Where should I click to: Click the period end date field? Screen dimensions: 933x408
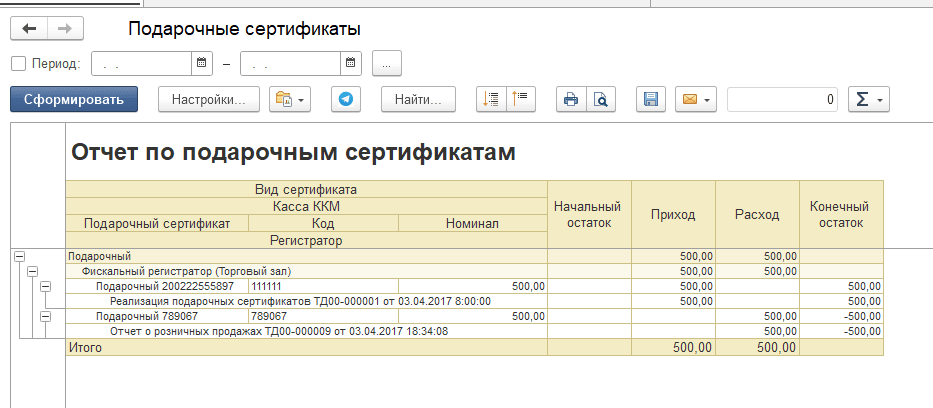(x=290, y=64)
